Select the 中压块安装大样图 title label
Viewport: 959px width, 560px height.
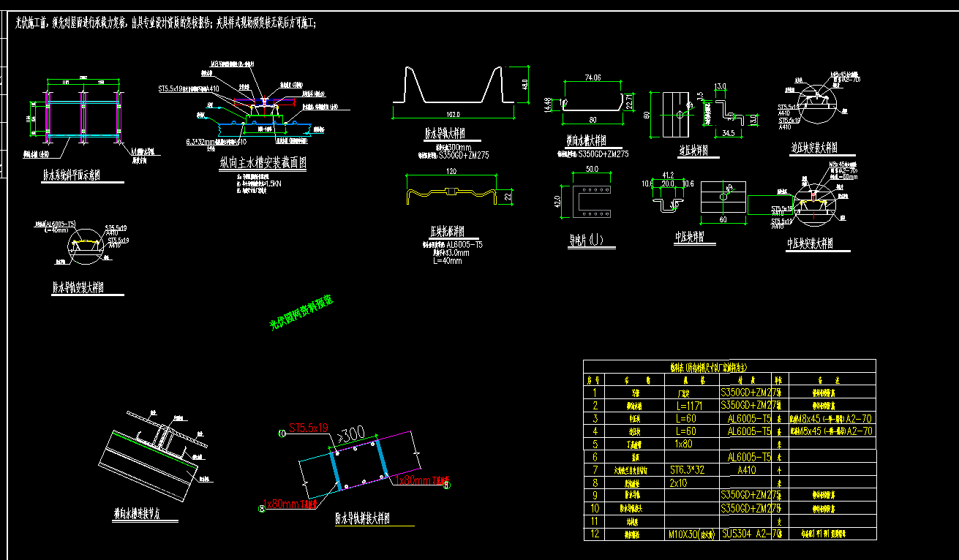(x=810, y=244)
